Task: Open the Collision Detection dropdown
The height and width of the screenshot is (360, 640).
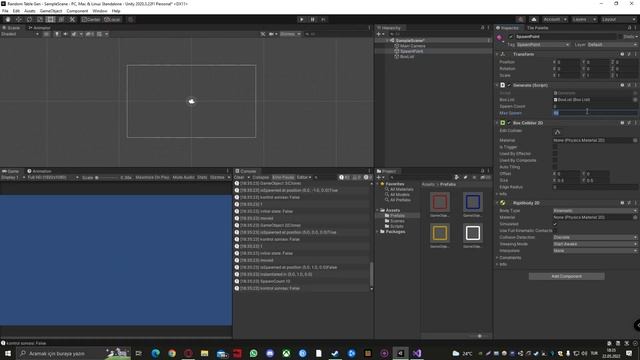Action: pyautogui.click(x=595, y=237)
